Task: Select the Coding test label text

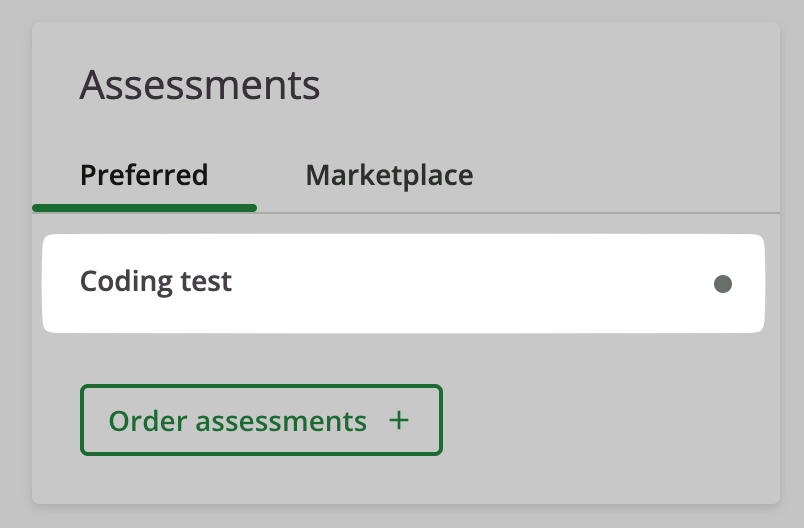Action: 156,281
